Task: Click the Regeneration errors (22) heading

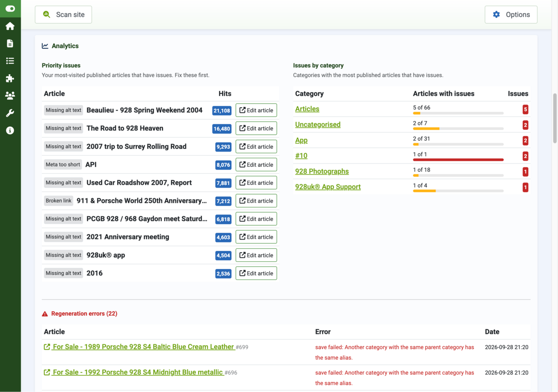Action: (x=84, y=314)
